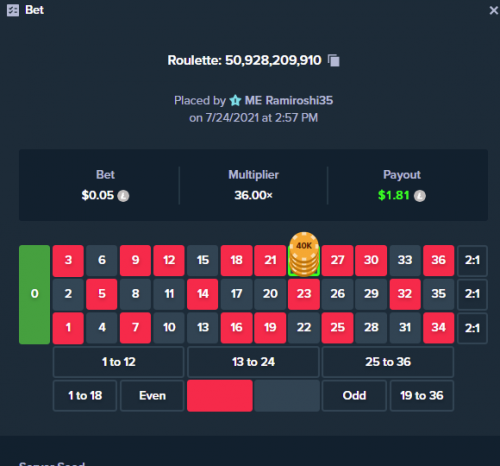Screen dimensions: 500x466
Task: Select the black color bet swatch
Action: click(287, 396)
